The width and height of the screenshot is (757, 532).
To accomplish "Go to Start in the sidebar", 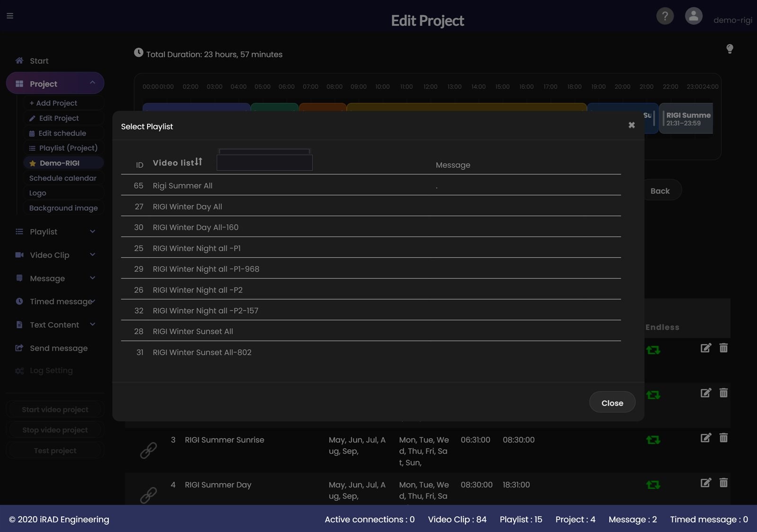I will tap(39, 61).
